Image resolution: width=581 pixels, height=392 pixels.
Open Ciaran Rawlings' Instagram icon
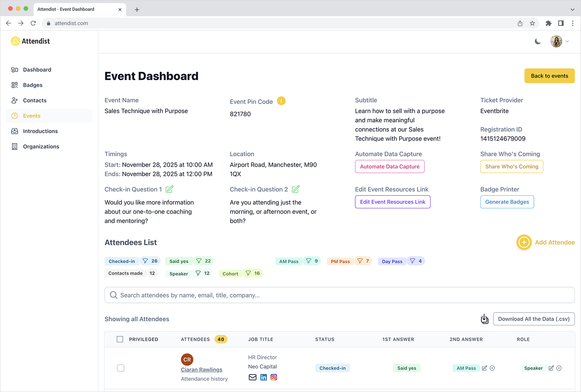tap(274, 377)
